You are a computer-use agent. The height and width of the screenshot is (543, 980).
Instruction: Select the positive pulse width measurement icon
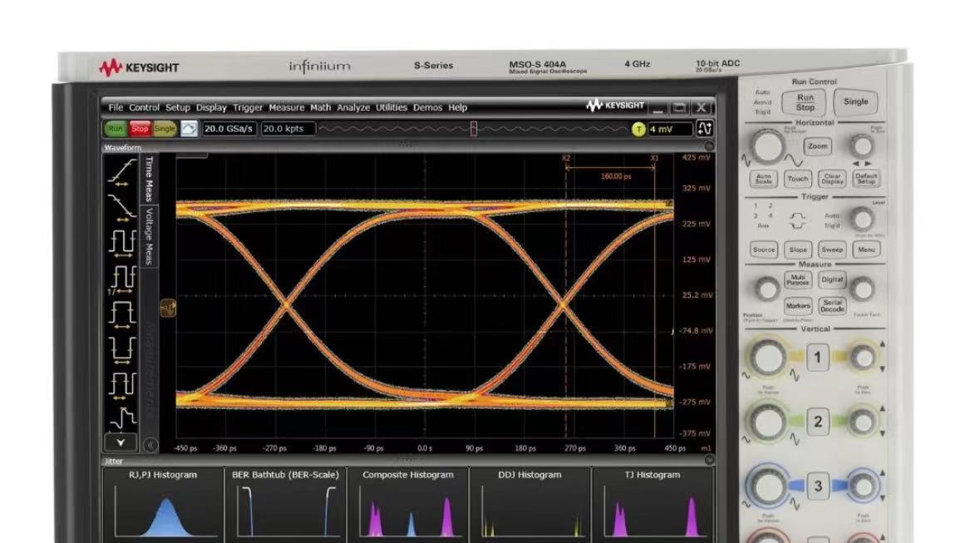point(122,313)
